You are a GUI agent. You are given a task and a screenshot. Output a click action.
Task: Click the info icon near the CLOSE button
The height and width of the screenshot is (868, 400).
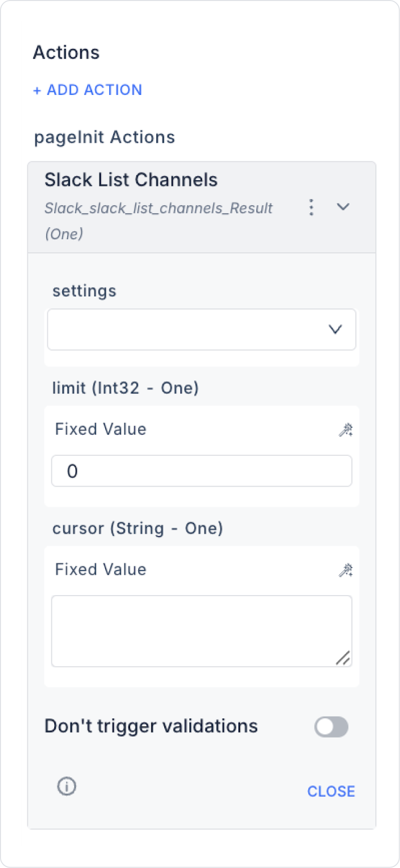click(67, 786)
